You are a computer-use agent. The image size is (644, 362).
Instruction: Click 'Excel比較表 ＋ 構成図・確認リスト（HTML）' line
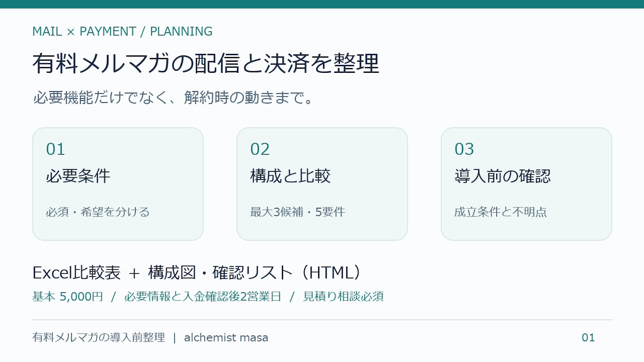coord(198,273)
